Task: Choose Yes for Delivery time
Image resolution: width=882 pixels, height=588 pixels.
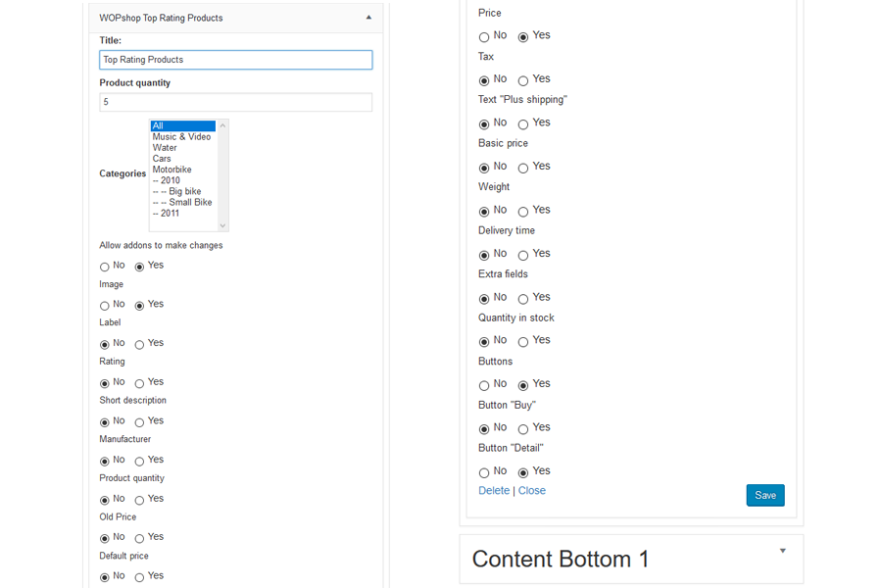Action: (x=523, y=255)
